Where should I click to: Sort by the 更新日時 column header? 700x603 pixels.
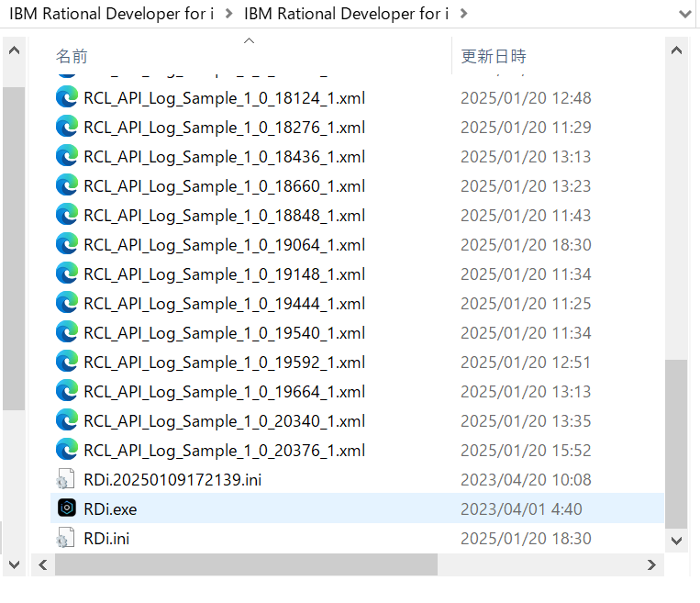[x=494, y=56]
